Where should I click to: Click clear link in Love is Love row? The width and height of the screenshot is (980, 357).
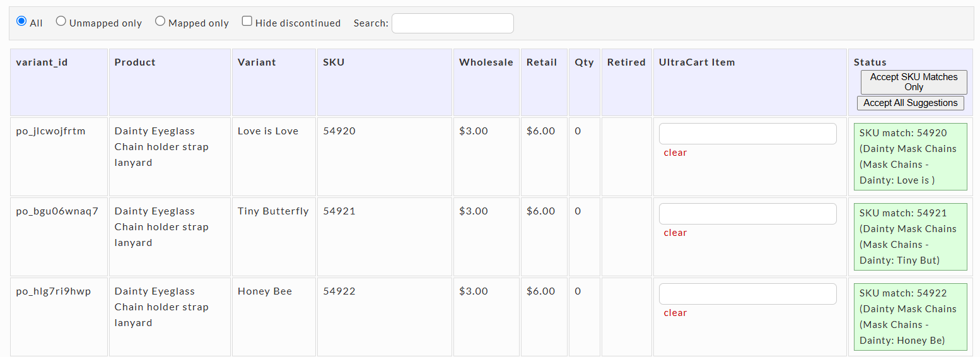675,153
